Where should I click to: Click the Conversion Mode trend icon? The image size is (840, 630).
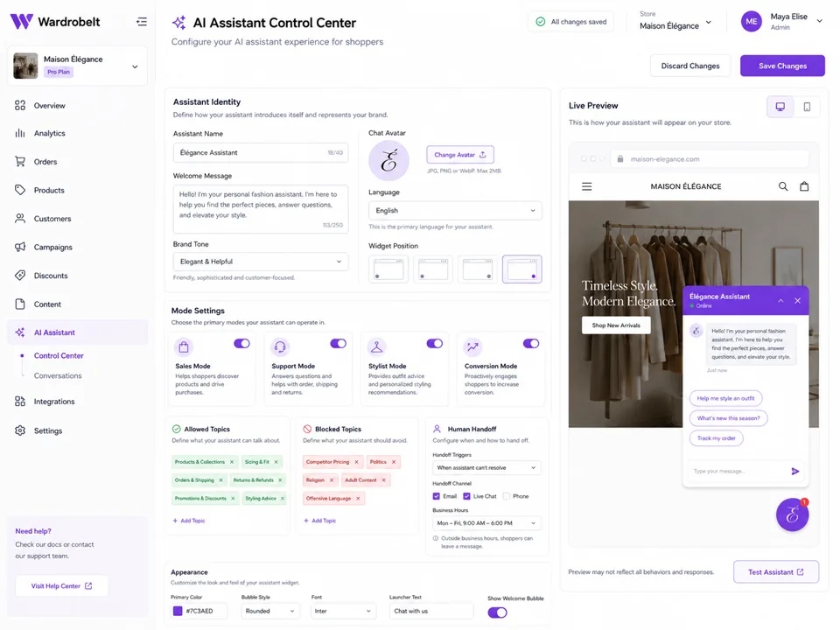pos(473,347)
